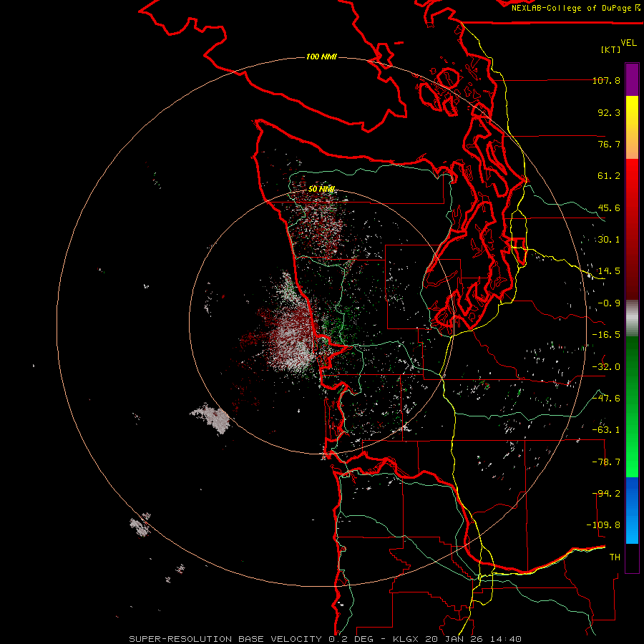Screen dimensions: 644x644
Task: Click the Super-Resolution Base Velocity caption
Action: (326, 639)
